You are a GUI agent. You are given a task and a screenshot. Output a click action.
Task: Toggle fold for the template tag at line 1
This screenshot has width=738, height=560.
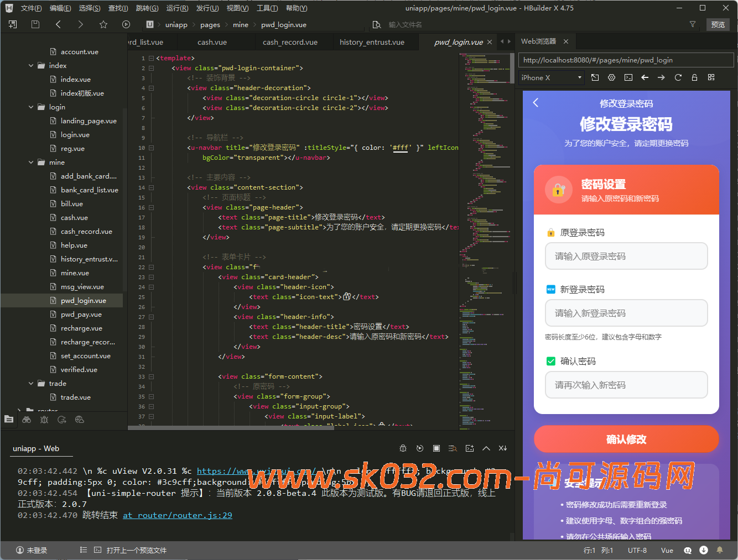[x=151, y=58]
